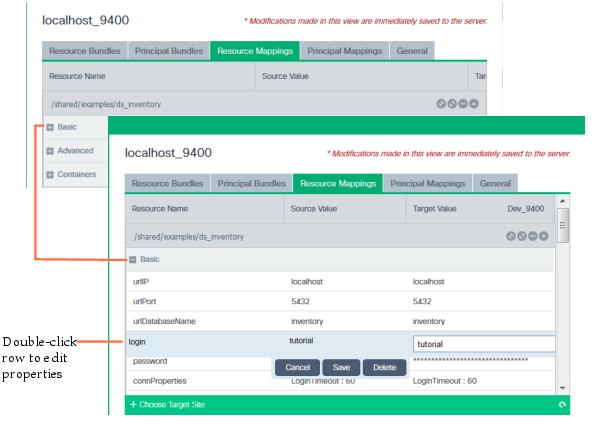Viewport: 601px width, 438px height.
Task: Click the Delete button
Action: click(x=384, y=367)
